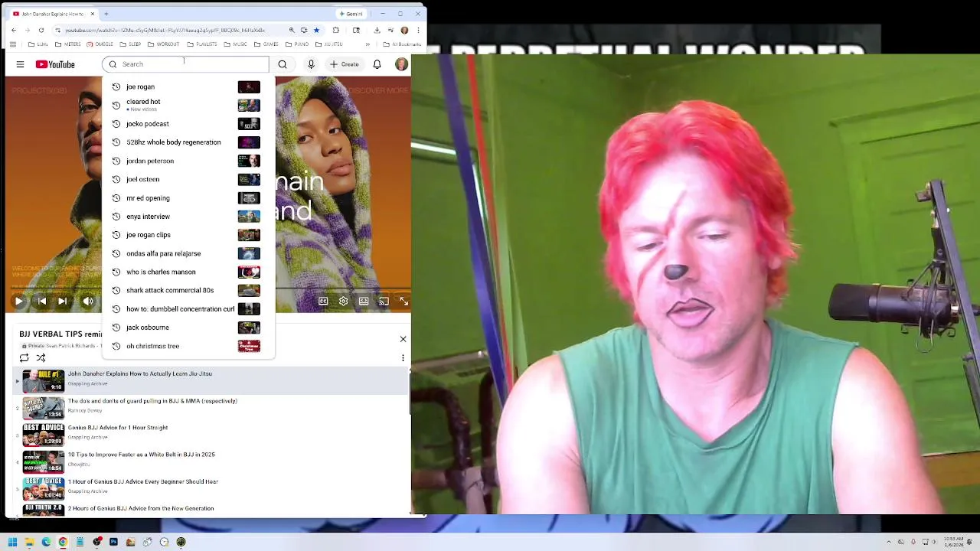Screen dimensions: 980x551
Task: Choose 'joe rogan clips' suggestion
Action: click(x=188, y=235)
